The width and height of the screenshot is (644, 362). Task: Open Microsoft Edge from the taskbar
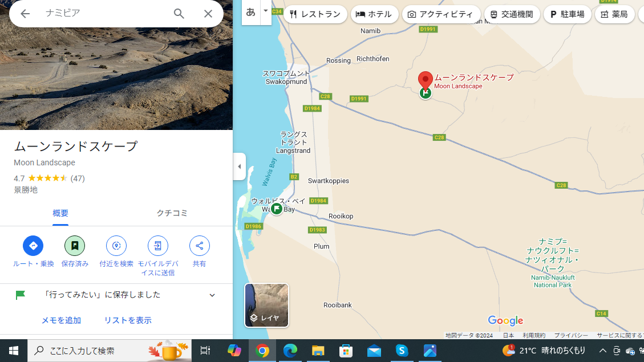point(290,351)
